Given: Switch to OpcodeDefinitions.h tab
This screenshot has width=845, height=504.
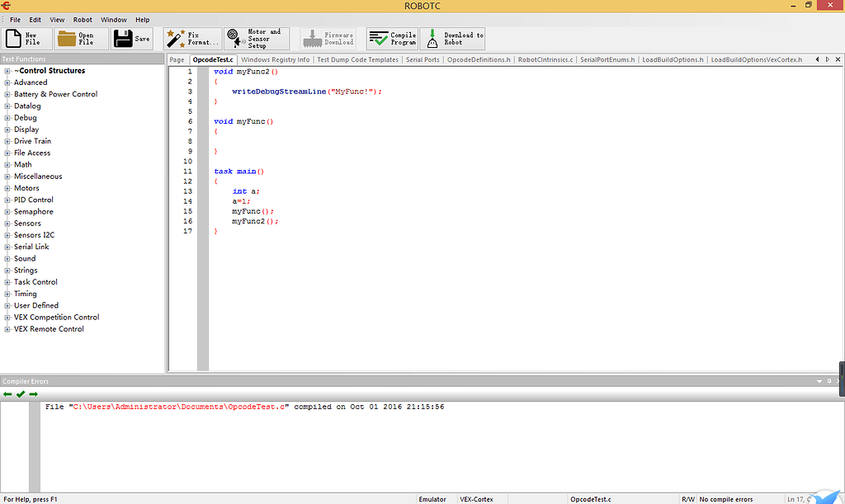Looking at the screenshot, I should (x=479, y=59).
